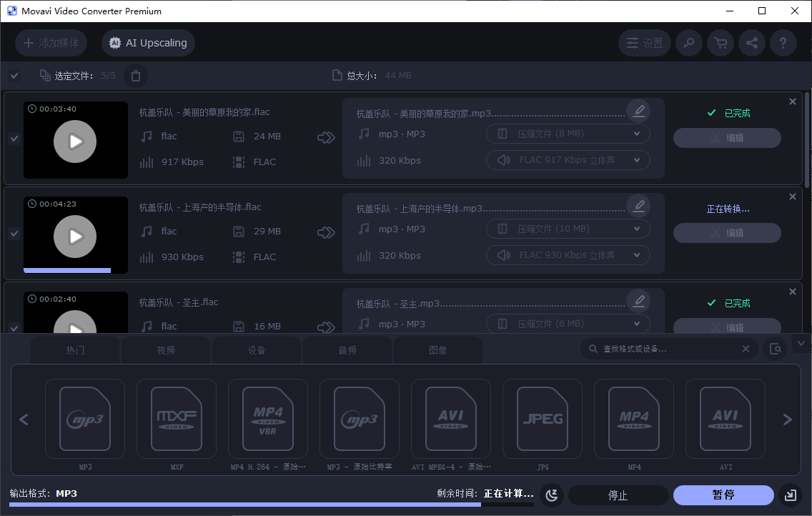Open output folder icon at bottom right
Image resolution: width=812 pixels, height=516 pixels.
(x=790, y=495)
